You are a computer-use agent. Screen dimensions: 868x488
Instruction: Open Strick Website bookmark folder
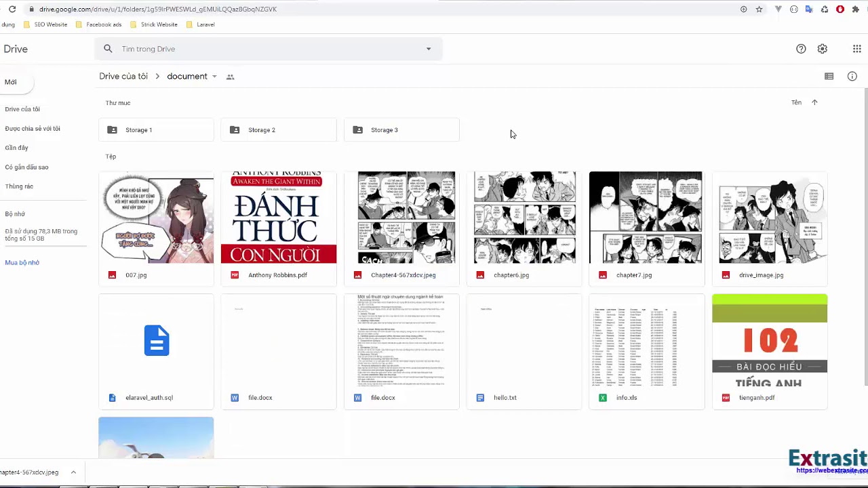[x=154, y=24]
